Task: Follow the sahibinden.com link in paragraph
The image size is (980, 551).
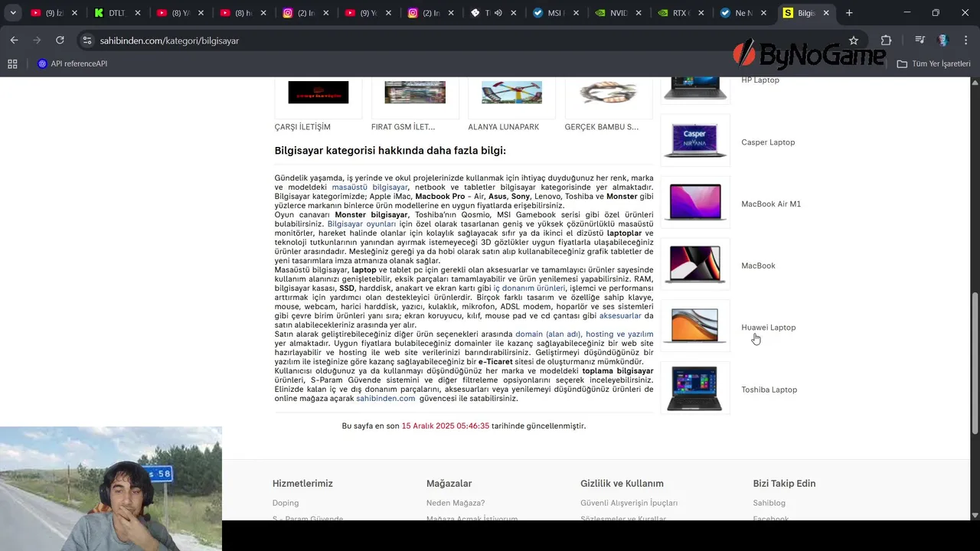Action: (385, 399)
